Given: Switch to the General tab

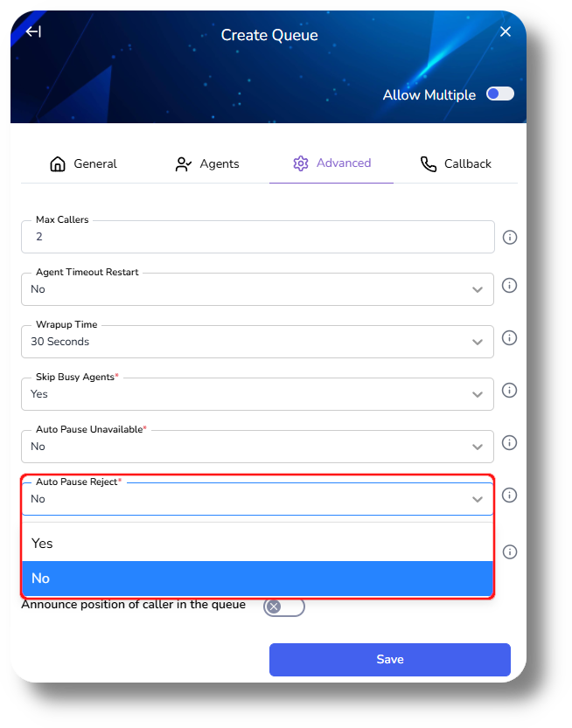Looking at the screenshot, I should [83, 163].
